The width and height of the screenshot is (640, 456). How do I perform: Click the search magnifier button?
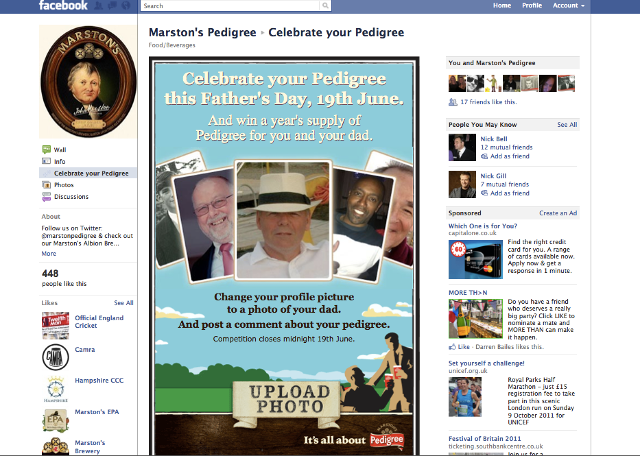[325, 6]
